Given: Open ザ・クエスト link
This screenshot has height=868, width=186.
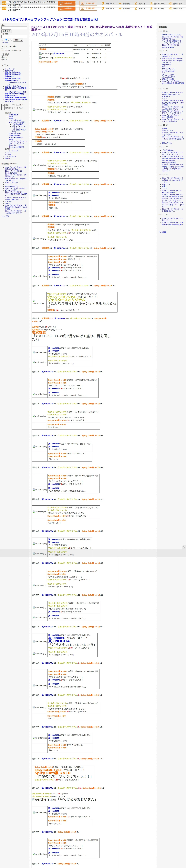Looking at the screenshot, I should point(13,151).
